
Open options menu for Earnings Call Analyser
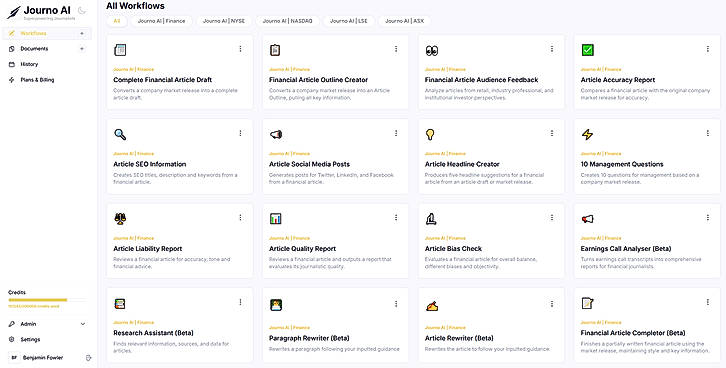click(707, 218)
